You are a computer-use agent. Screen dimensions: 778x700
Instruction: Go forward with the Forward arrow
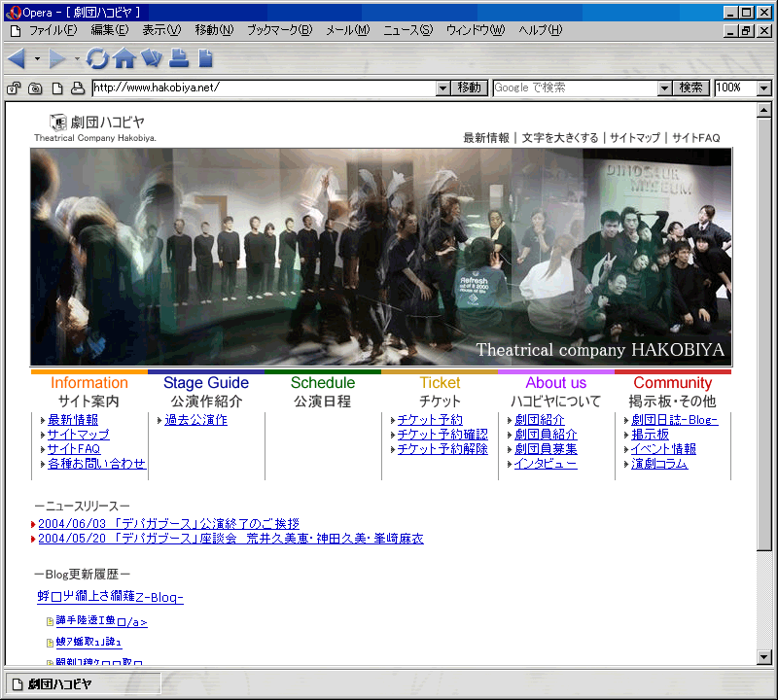click(57, 58)
